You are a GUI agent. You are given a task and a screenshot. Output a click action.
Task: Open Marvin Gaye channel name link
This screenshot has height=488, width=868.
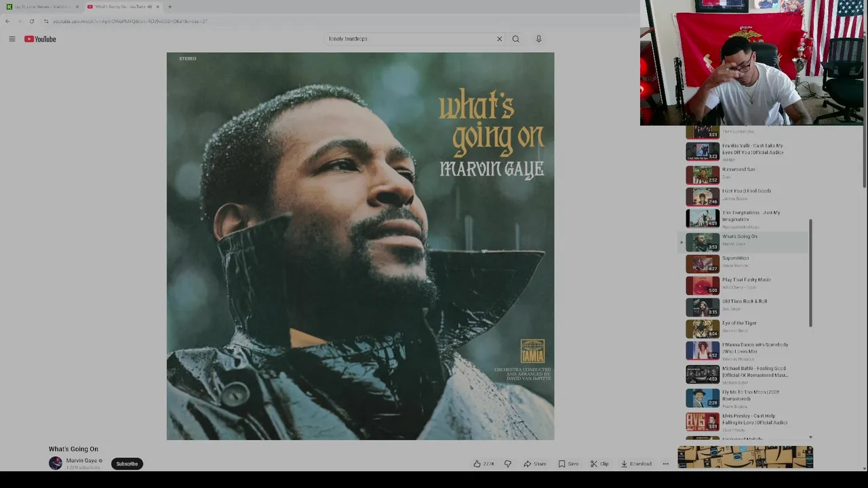click(x=81, y=461)
